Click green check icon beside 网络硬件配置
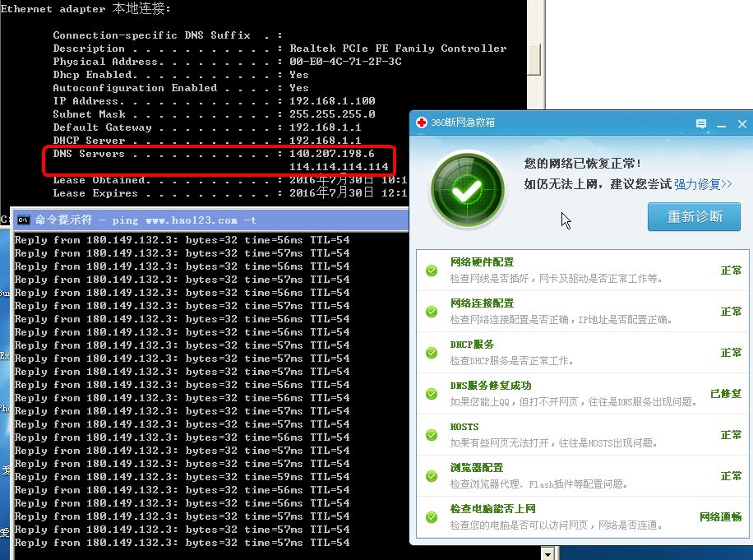 pos(432,271)
